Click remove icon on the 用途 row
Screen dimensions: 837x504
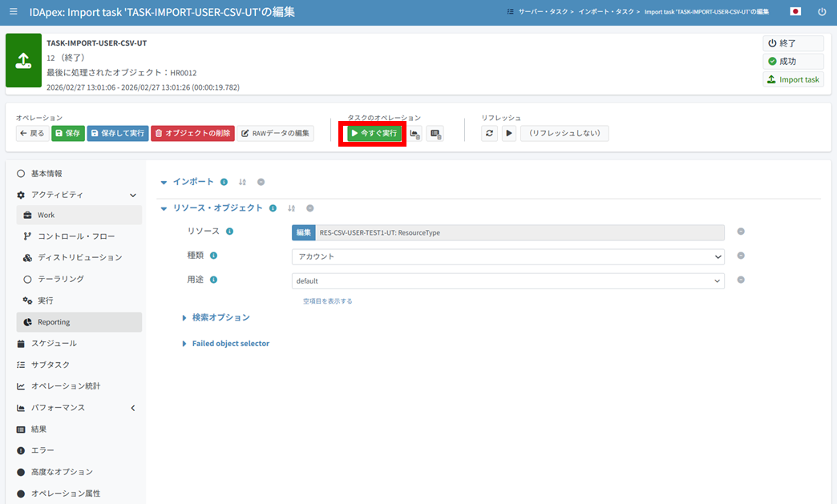[741, 280]
